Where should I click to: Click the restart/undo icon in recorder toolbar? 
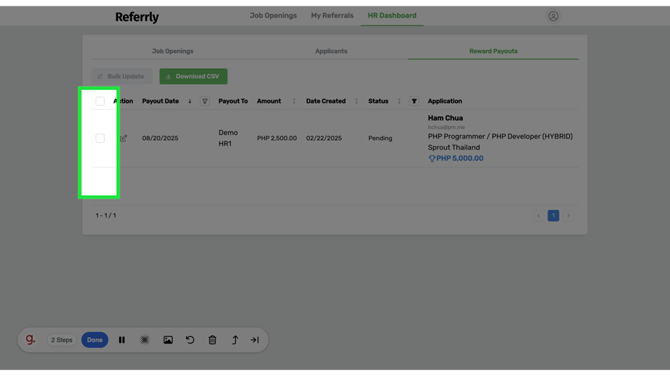190,340
